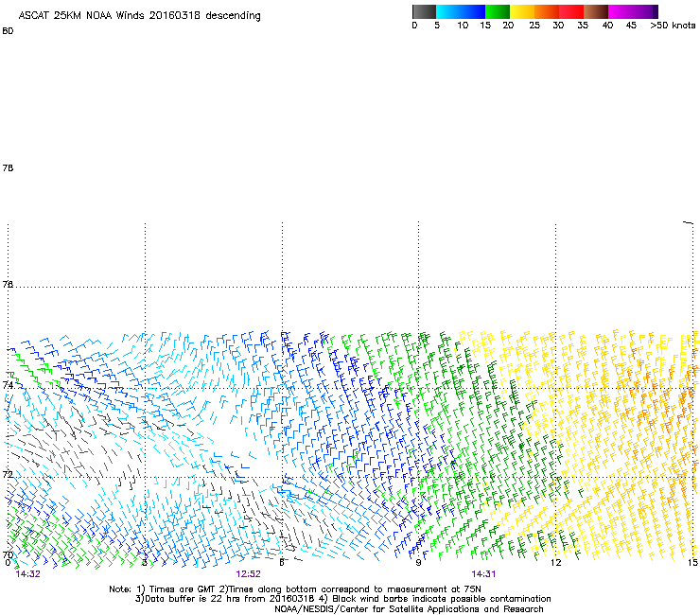
Task: Click the green 15-20 knots legend segment
Action: (498, 11)
